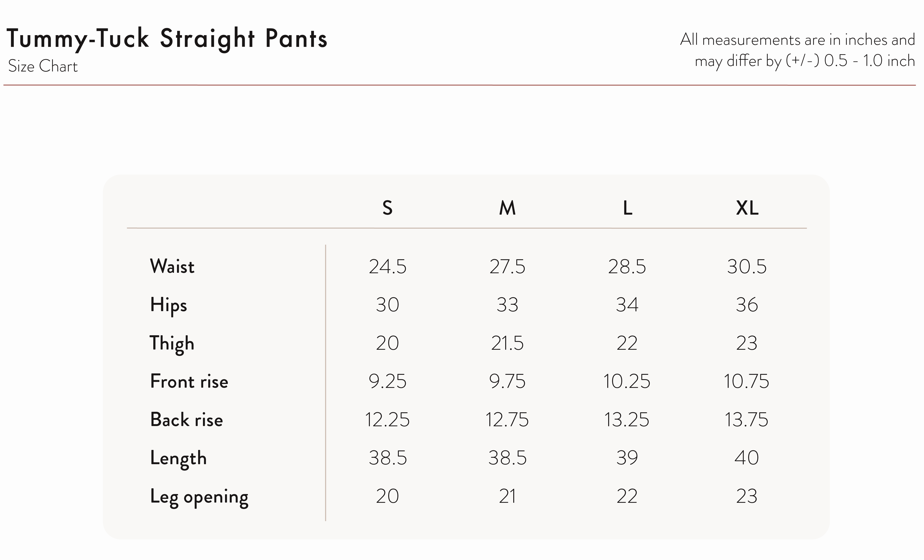This screenshot has width=924, height=560.
Task: Select the Back rise row label
Action: pos(186,420)
